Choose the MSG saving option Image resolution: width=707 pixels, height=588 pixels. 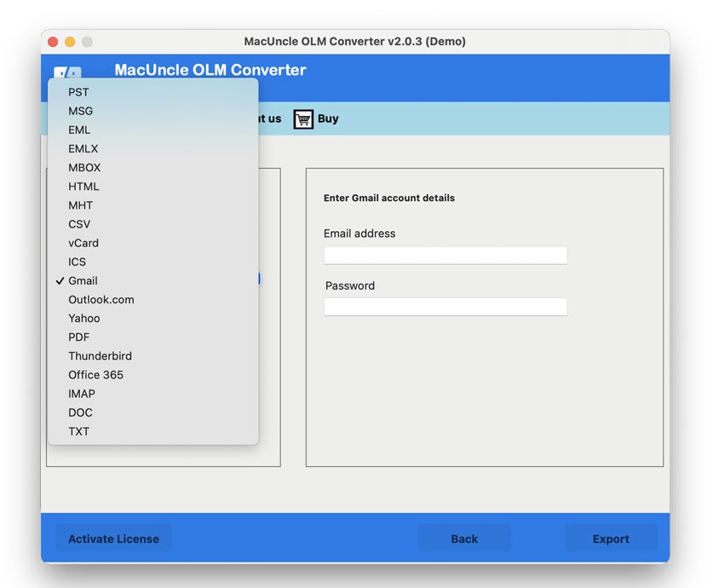(x=80, y=111)
